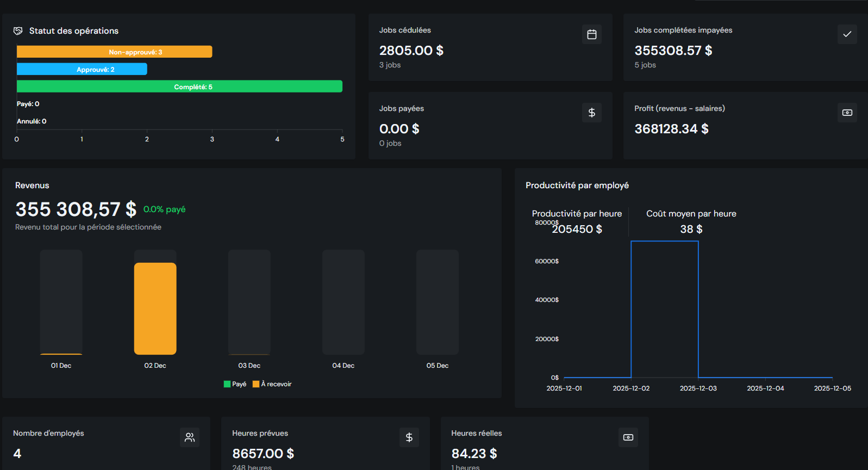868x470 pixels.
Task: Click the 355308.57 $ unpaid jobs amount
Action: (673, 51)
